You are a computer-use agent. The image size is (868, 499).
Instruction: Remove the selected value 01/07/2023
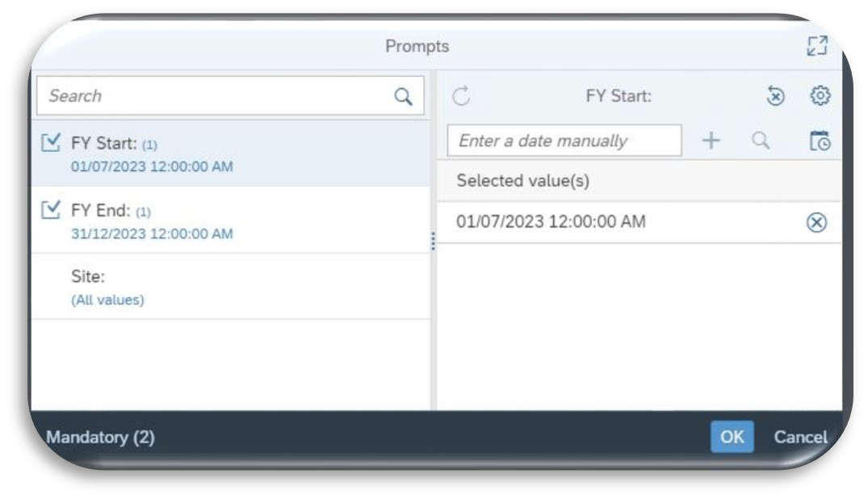tap(816, 222)
